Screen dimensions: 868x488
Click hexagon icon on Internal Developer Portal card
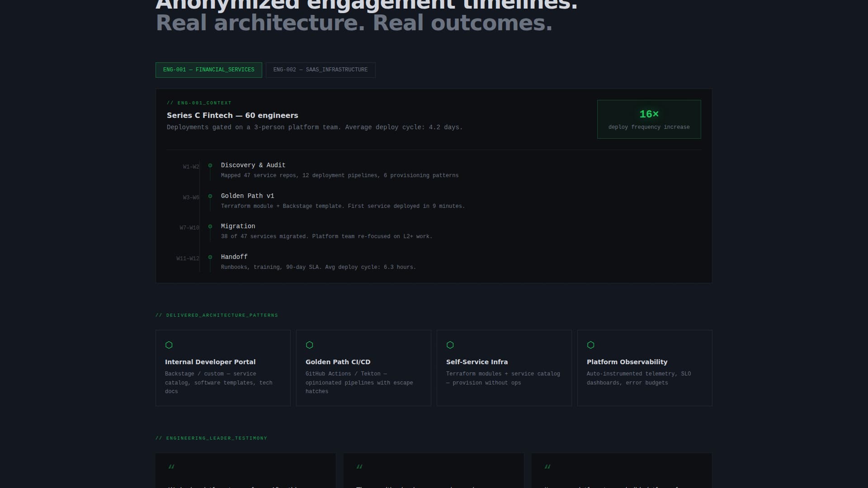169,345
